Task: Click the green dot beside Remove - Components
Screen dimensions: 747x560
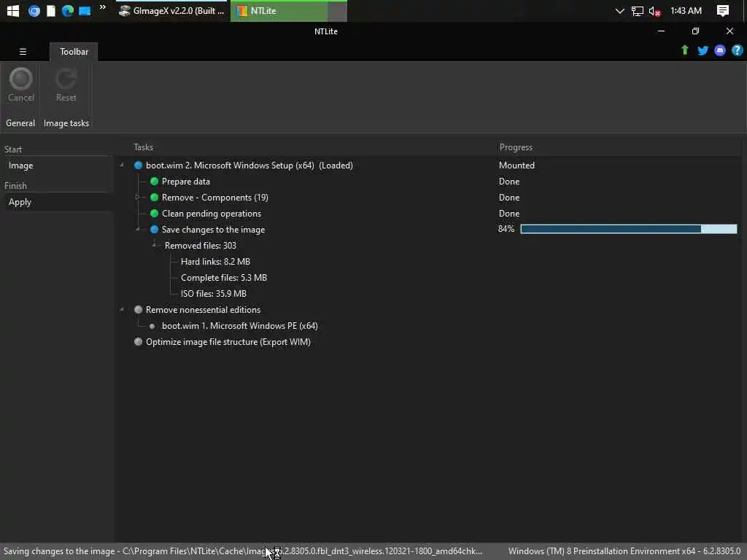Action: tap(154, 197)
